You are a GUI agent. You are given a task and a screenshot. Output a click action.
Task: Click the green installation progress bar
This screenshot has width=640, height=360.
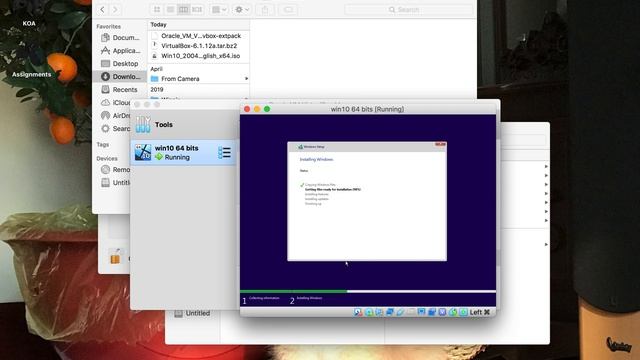click(x=293, y=291)
